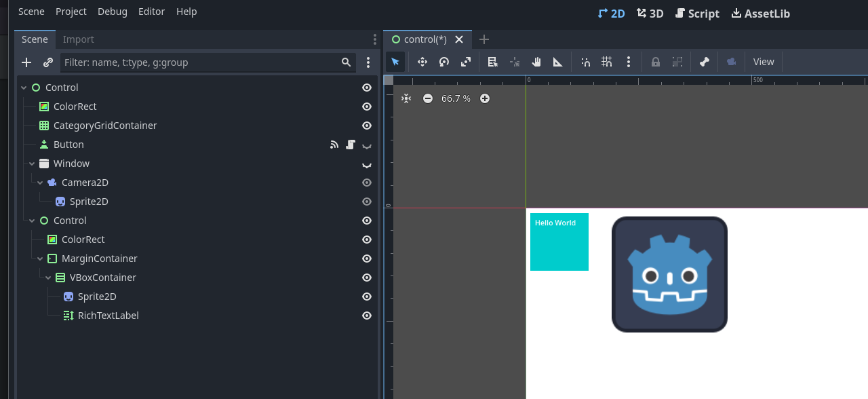The image size is (868, 399).
Task: Choose the Scale Mode tool
Action: [466, 62]
